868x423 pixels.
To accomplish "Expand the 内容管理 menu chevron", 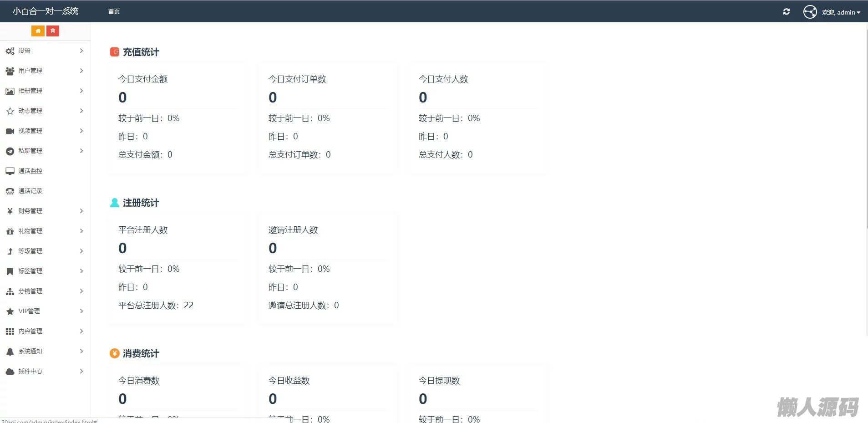I will coord(81,331).
